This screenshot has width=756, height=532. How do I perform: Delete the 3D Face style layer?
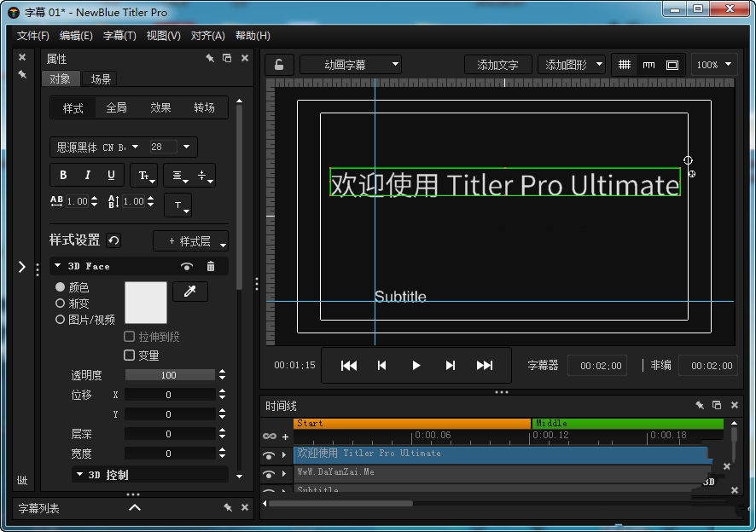(211, 266)
